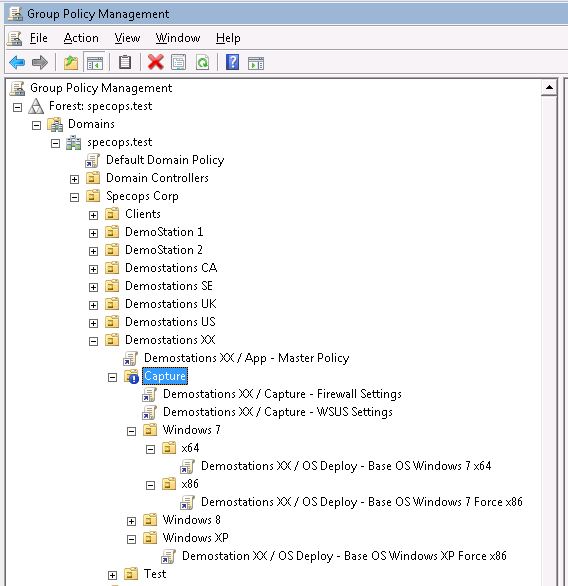Select Base OS Windows 7 x64 policy
Screen dimensions: 568x586
point(346,466)
